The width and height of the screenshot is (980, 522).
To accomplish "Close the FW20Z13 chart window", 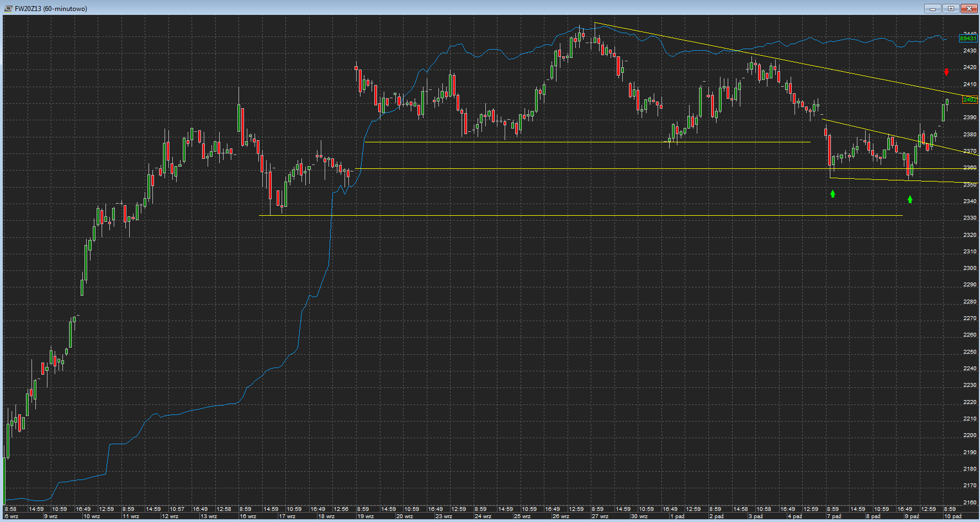I will point(970,8).
